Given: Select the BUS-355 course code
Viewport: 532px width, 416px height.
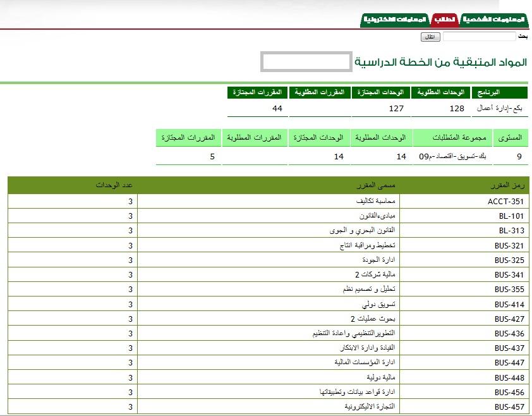Looking at the screenshot, I should 509,290.
